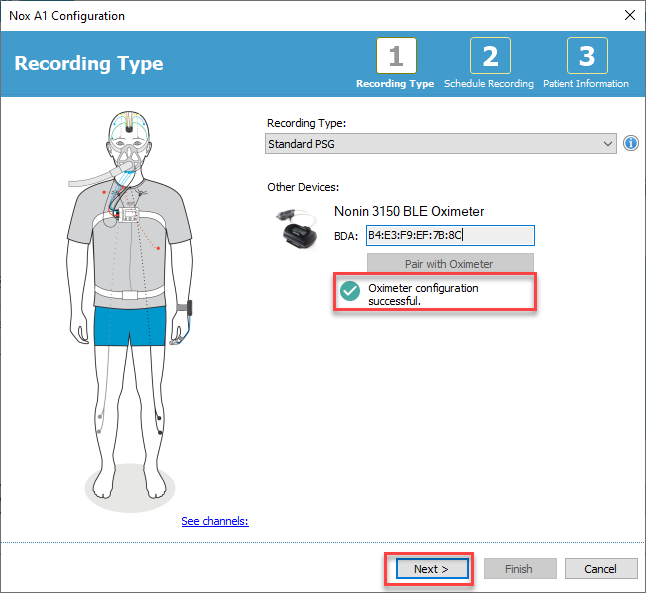Click the greyed-out Finish button
Screen dimensions: 646x593
(520, 569)
